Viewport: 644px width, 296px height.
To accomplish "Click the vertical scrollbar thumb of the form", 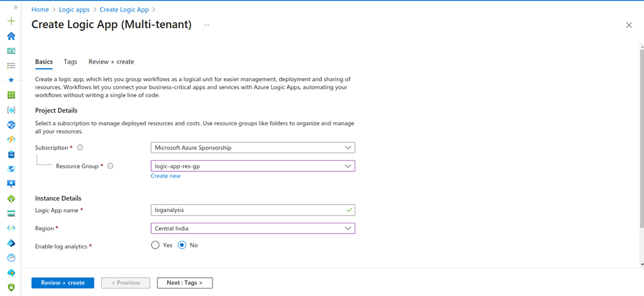I will pyautogui.click(x=642, y=138).
